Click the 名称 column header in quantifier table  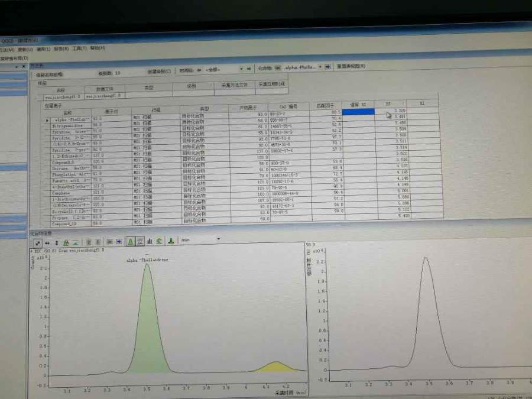67,113
